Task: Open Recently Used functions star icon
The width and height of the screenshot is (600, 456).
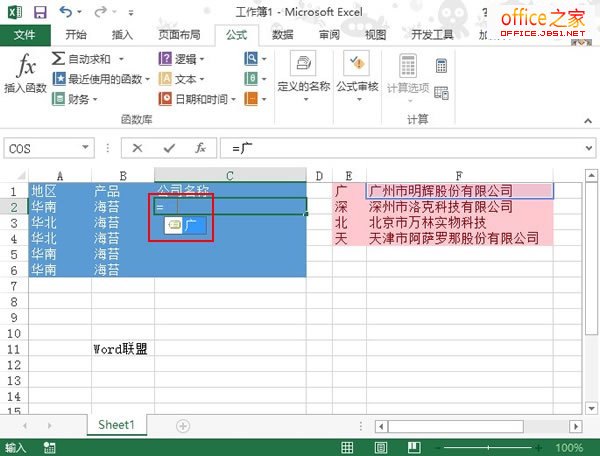Action: pos(59,79)
